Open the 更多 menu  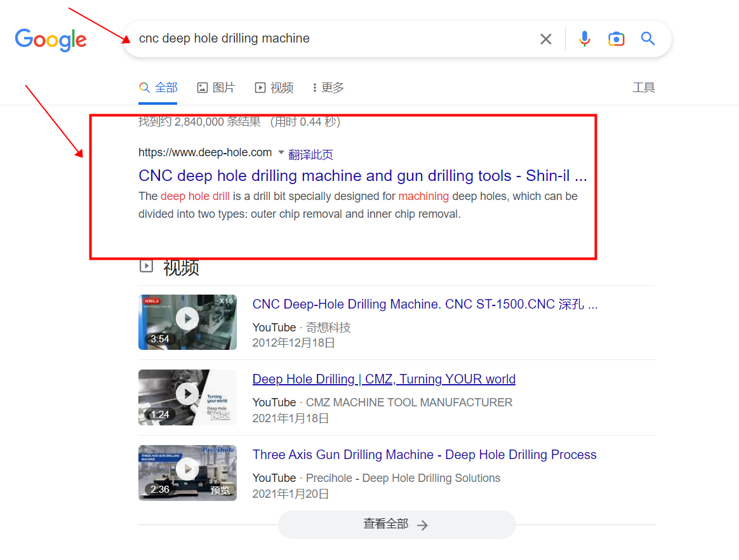coord(328,88)
